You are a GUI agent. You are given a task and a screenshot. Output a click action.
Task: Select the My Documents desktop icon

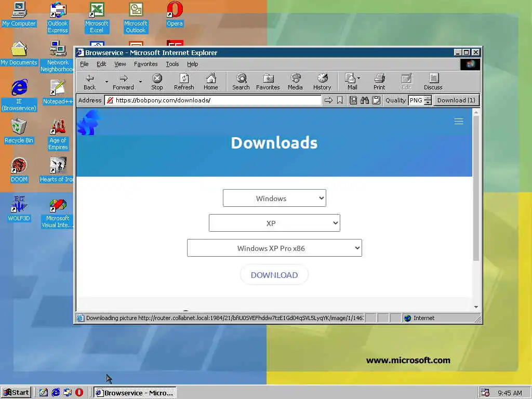(19, 54)
